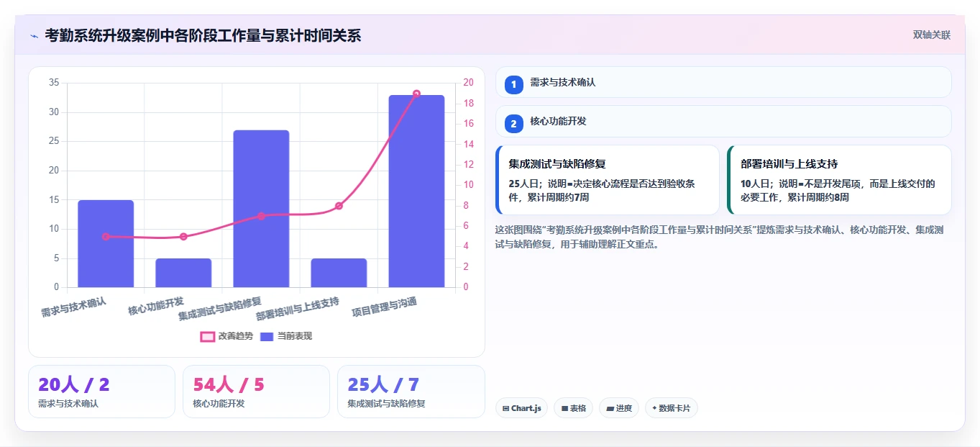980x447 pixels.
Task: Click the 需求与技术确认 bar in the chart
Action: pyautogui.click(x=106, y=244)
